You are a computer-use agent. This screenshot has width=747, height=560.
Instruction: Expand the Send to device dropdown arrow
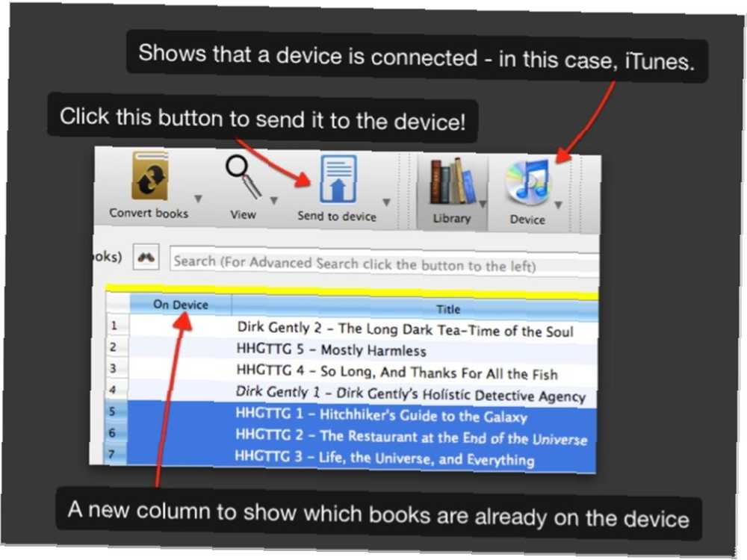pos(387,202)
